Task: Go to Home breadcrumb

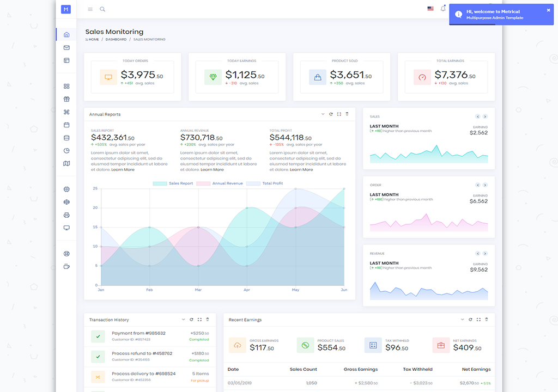Action: [93, 40]
